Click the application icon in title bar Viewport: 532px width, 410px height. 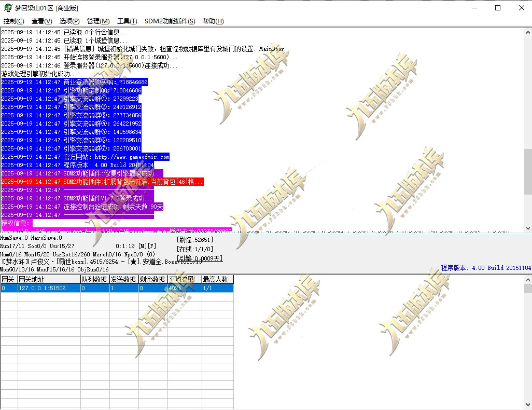(8, 7)
